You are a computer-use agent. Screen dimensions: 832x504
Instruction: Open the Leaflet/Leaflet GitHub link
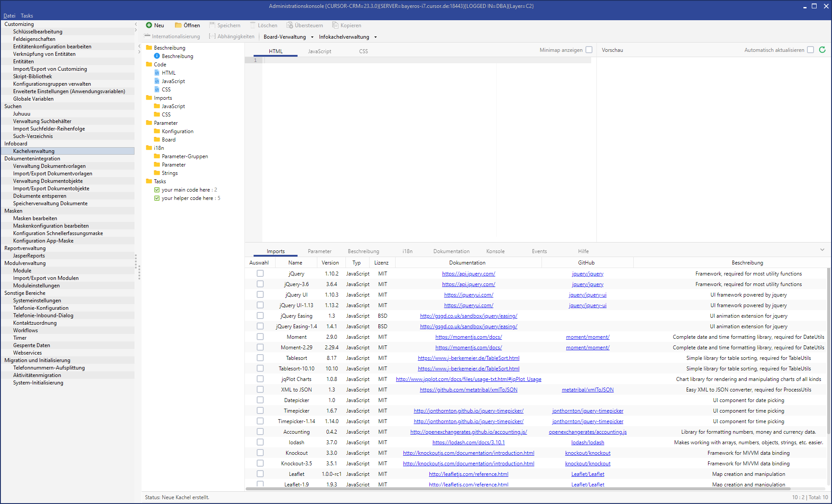pyautogui.click(x=588, y=474)
